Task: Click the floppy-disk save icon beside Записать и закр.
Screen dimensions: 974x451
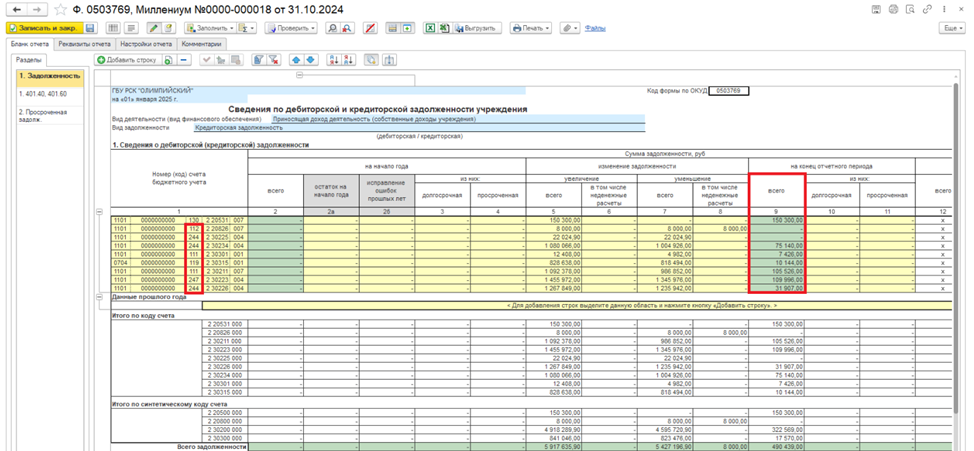Action: [x=89, y=29]
